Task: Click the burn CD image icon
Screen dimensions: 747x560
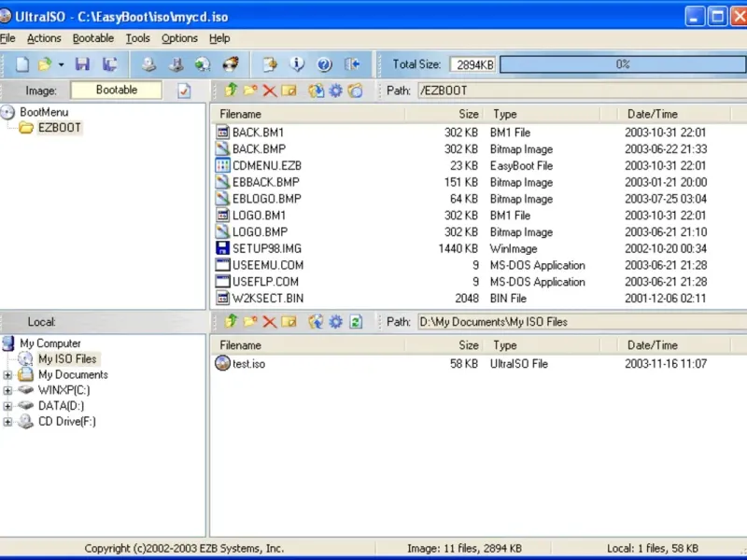Action: (230, 64)
